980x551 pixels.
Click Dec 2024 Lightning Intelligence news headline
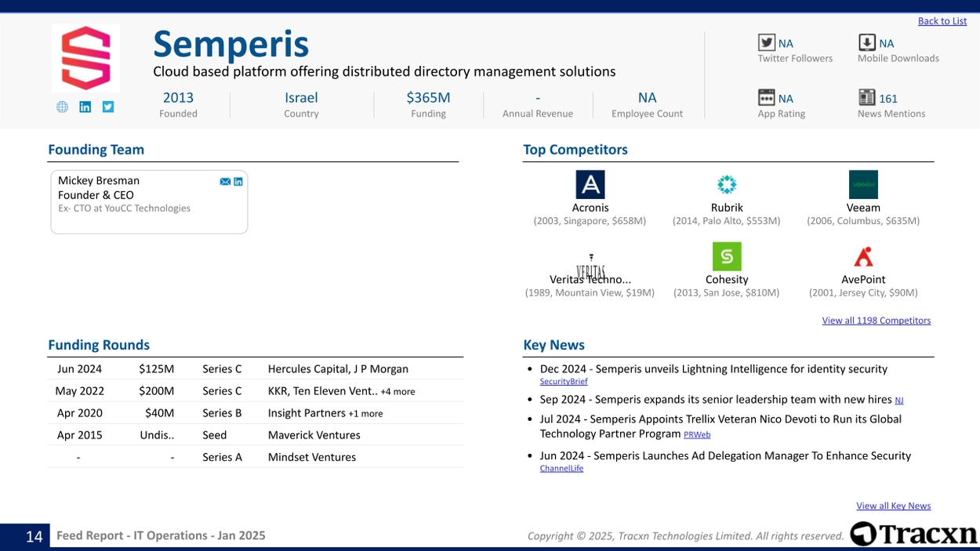point(713,369)
